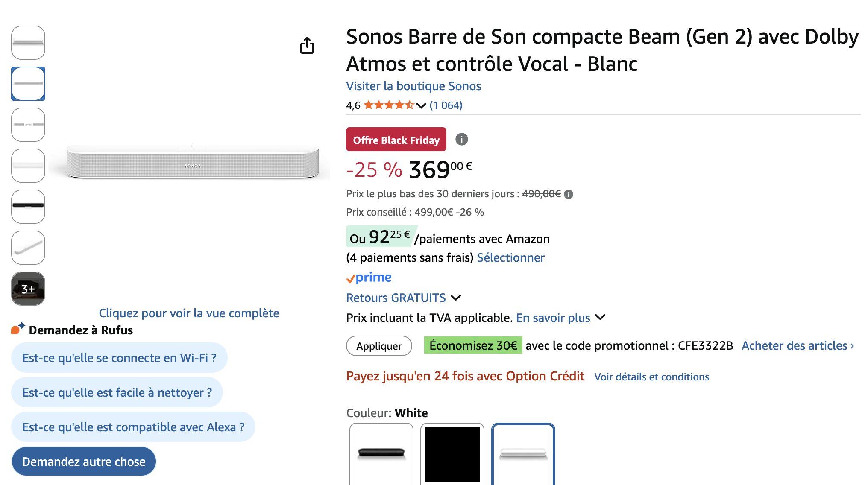Expand the rating breakdown chevron
The height and width of the screenshot is (485, 868).
click(x=421, y=105)
